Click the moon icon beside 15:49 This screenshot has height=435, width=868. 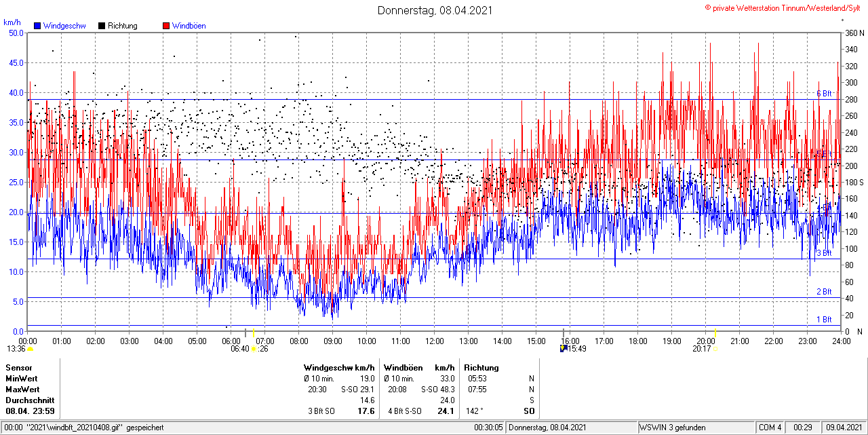(563, 349)
